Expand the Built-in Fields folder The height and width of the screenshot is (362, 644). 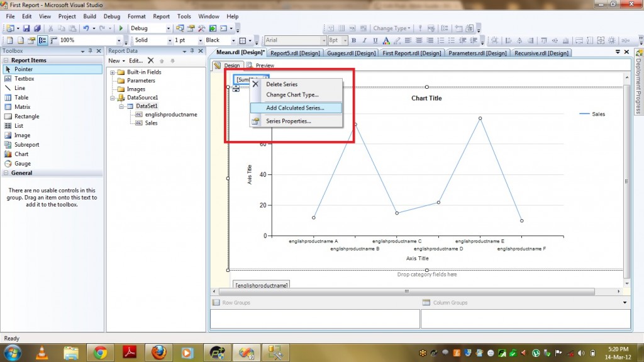pyautogui.click(x=113, y=72)
